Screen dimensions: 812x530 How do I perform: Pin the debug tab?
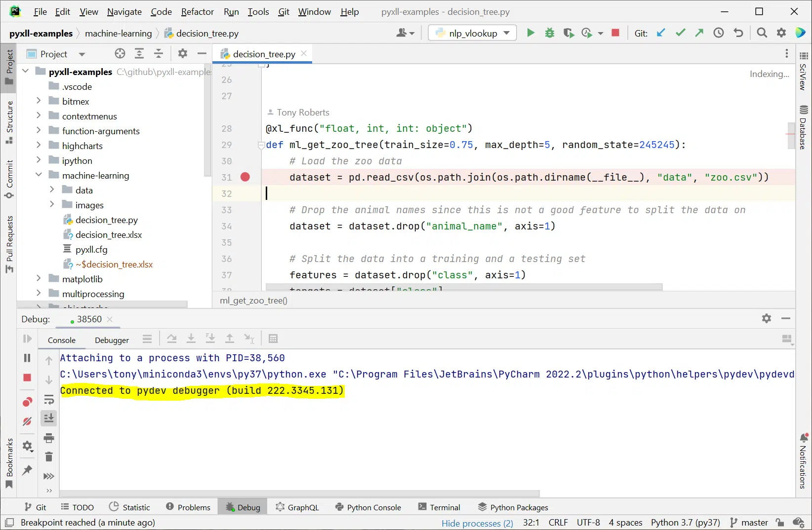[x=27, y=470]
